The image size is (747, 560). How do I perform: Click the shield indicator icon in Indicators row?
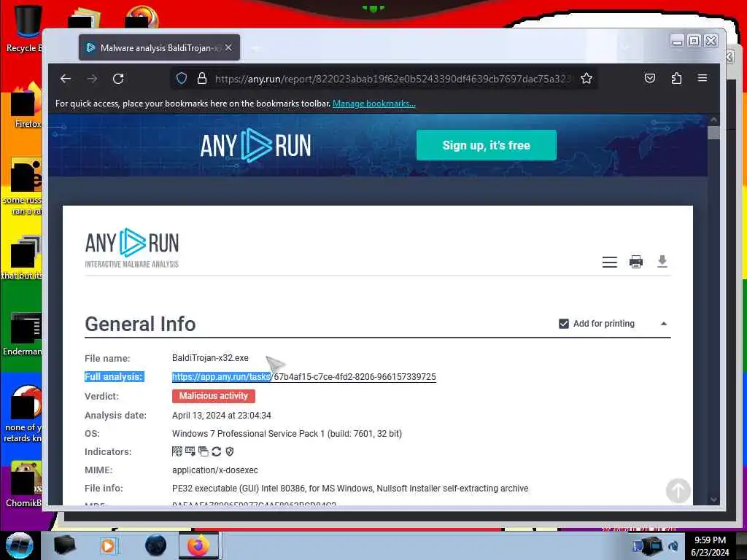coord(230,451)
